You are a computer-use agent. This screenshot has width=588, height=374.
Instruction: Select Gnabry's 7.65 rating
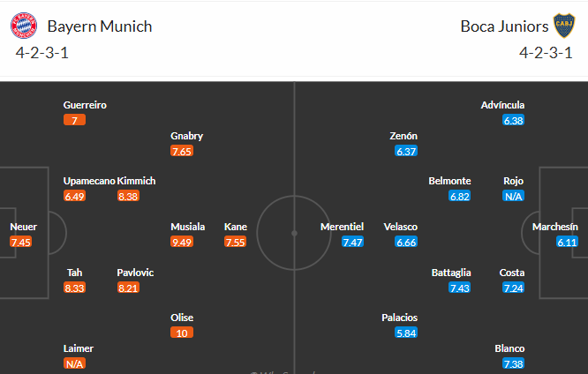[x=182, y=151]
